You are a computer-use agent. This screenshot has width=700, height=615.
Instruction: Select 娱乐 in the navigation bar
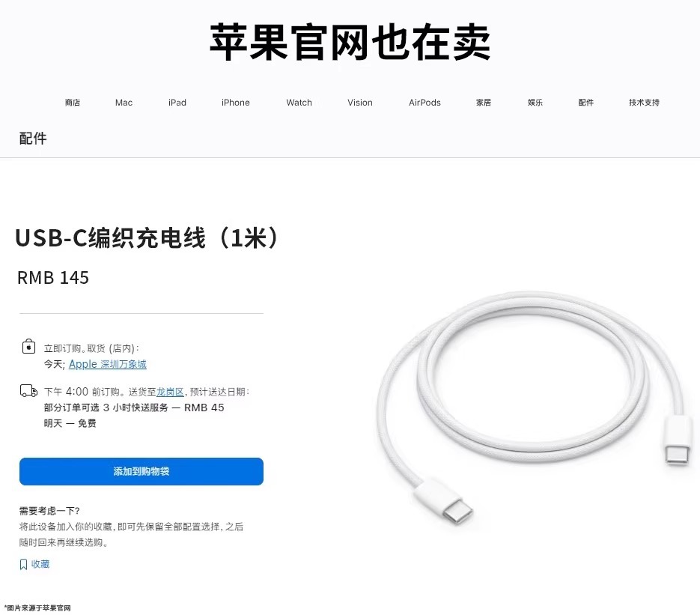pos(535,103)
